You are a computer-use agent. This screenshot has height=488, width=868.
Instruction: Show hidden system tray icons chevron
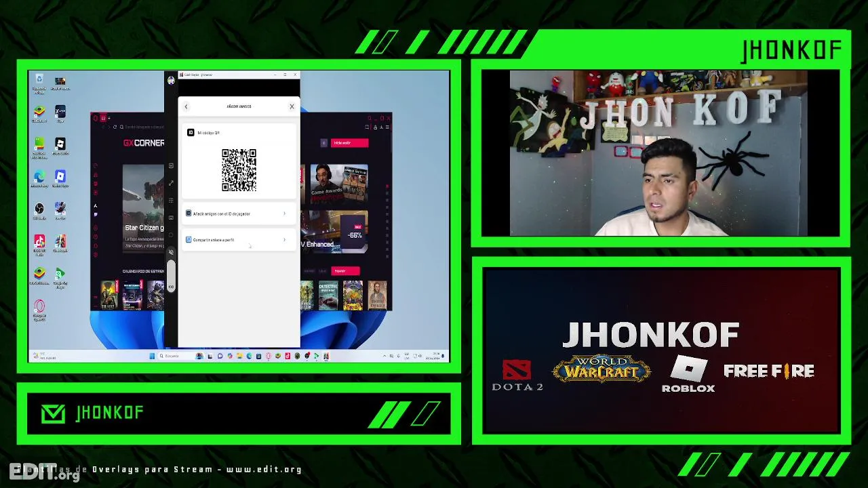(x=384, y=356)
